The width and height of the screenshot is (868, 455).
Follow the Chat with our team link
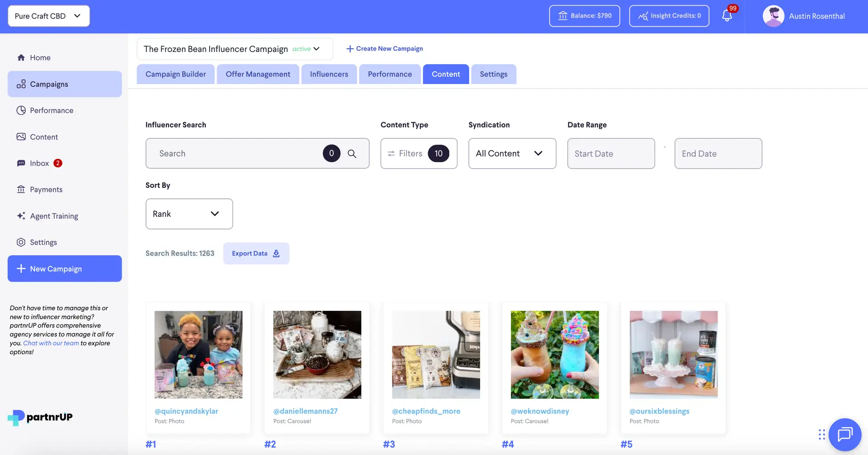click(50, 343)
